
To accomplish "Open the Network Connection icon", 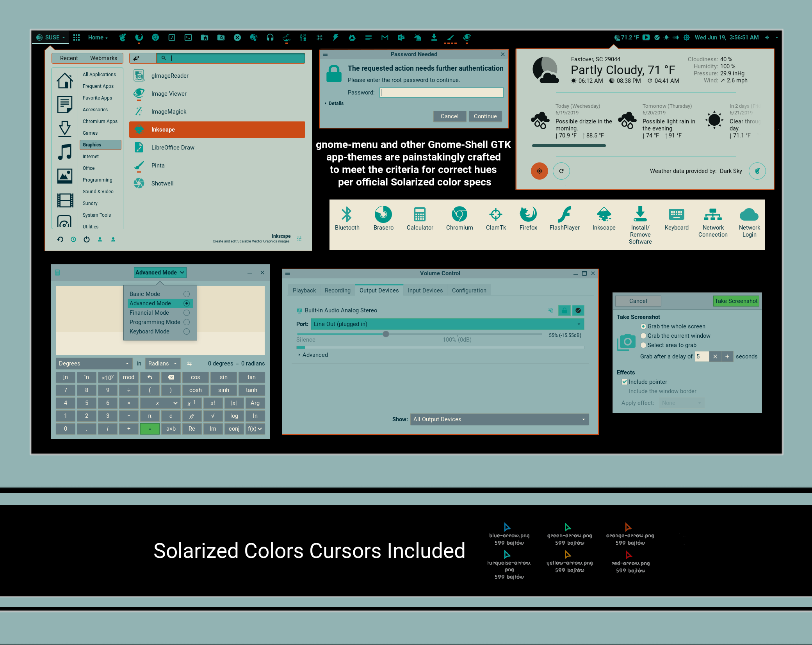I will pos(713,214).
